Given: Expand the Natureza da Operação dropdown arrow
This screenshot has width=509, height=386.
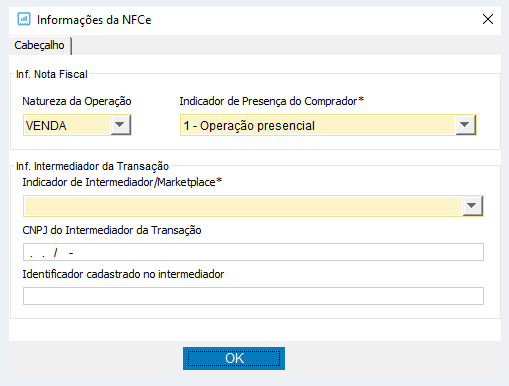Looking at the screenshot, I should [x=120, y=125].
